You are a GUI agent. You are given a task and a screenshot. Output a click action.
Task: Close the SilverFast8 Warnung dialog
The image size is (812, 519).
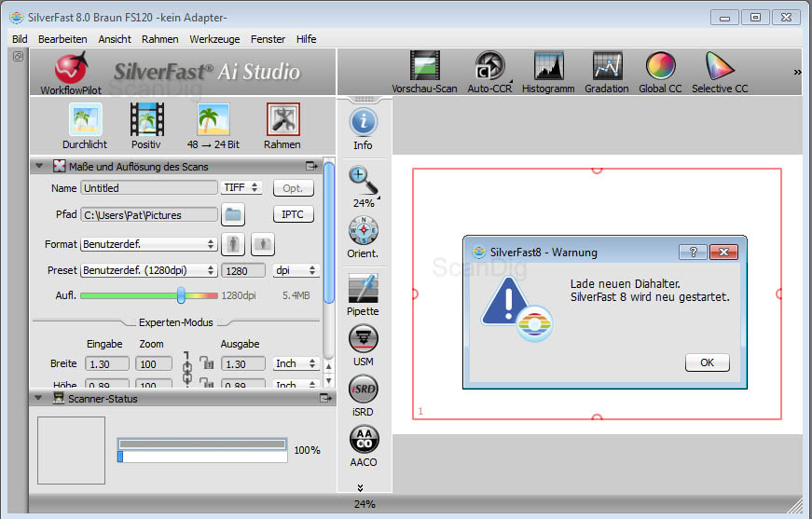pos(724,252)
